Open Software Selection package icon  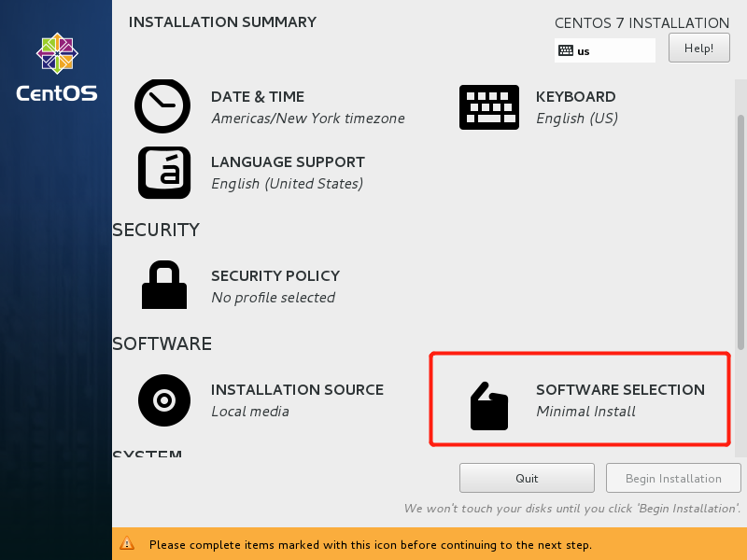[488, 406]
